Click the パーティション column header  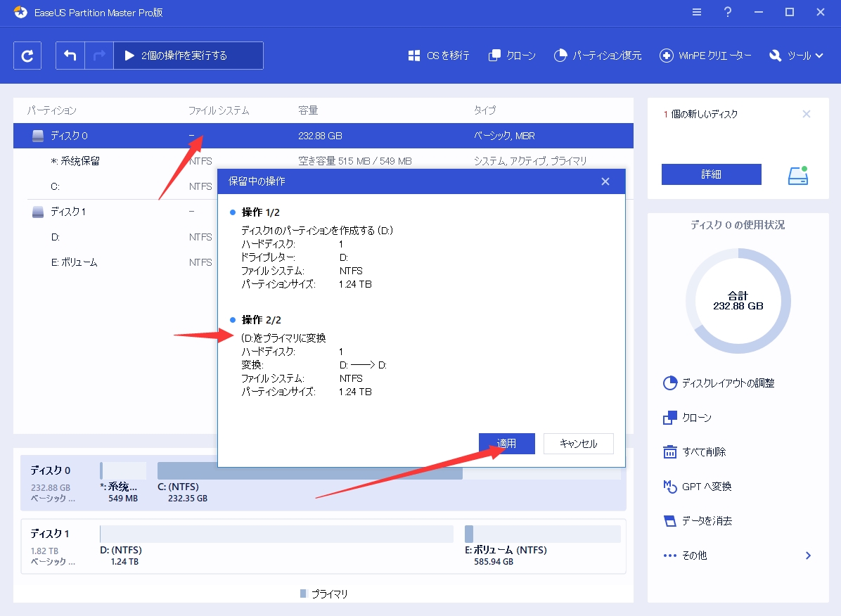[x=52, y=110]
